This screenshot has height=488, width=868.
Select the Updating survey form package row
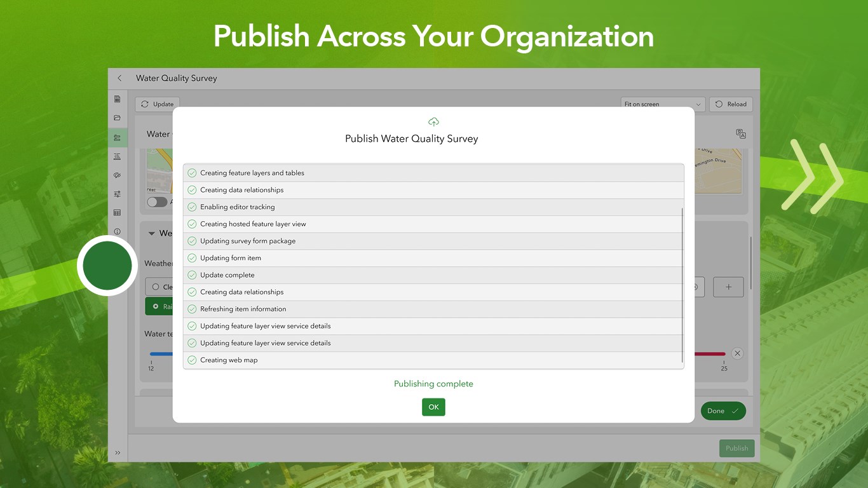point(433,241)
